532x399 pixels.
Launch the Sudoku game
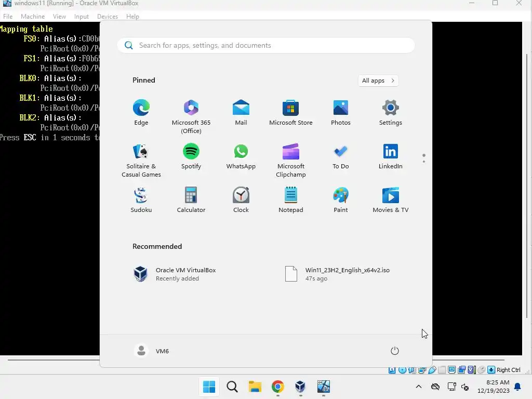[141, 200]
